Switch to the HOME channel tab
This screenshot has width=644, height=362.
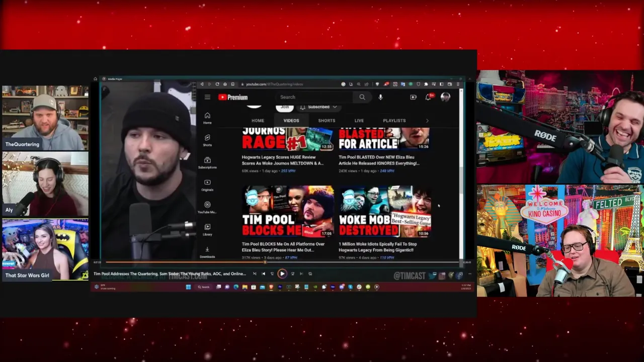[258, 121]
